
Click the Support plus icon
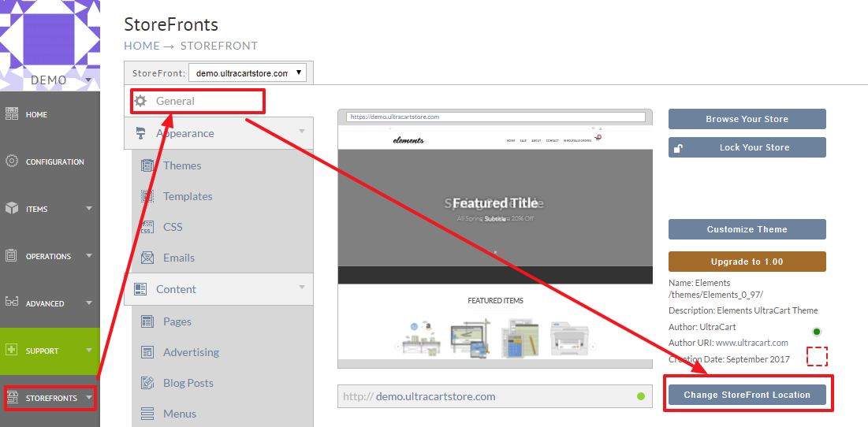[x=12, y=350]
